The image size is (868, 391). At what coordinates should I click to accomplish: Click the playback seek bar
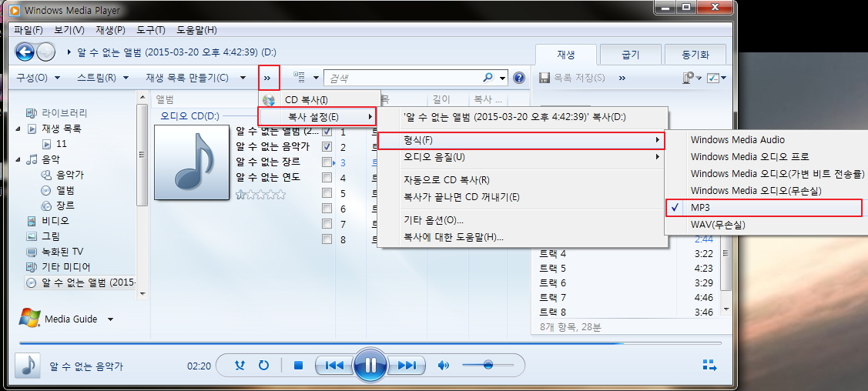[x=370, y=343]
